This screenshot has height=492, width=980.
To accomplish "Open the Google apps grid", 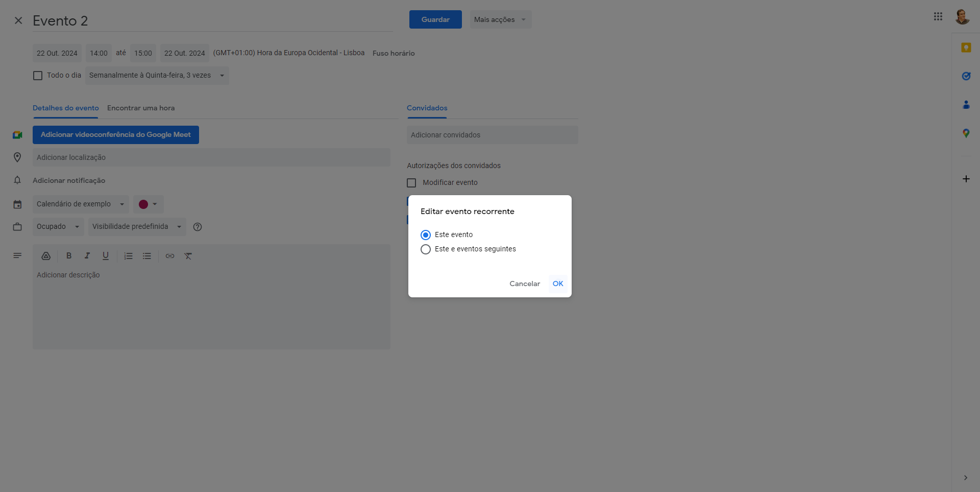I will (938, 16).
